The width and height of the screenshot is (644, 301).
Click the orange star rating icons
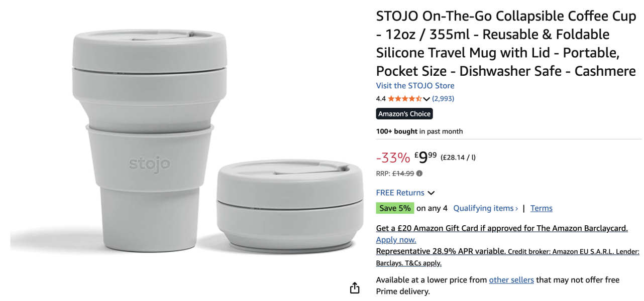[404, 99]
